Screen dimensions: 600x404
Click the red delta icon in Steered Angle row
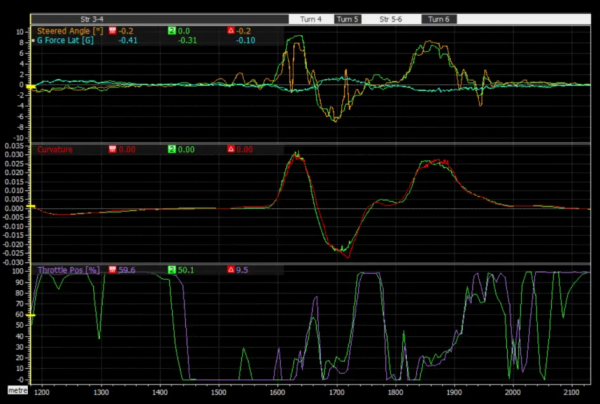[x=230, y=31]
